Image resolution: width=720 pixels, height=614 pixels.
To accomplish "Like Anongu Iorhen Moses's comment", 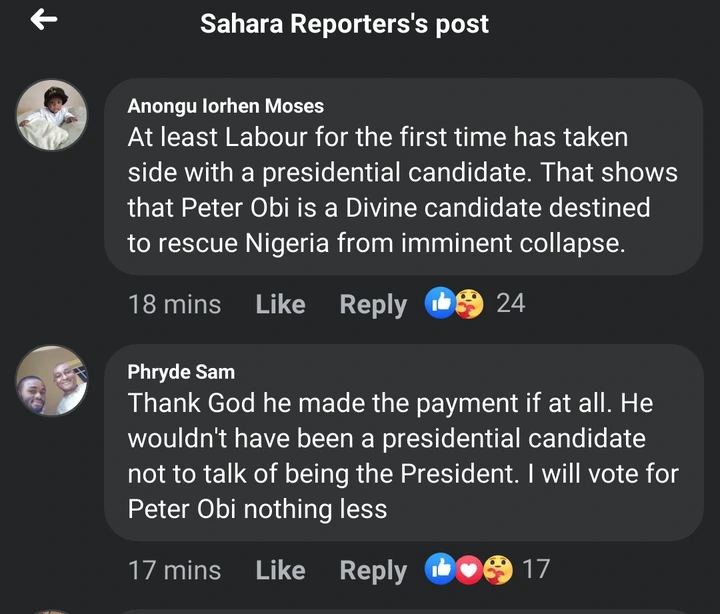I will [x=280, y=304].
